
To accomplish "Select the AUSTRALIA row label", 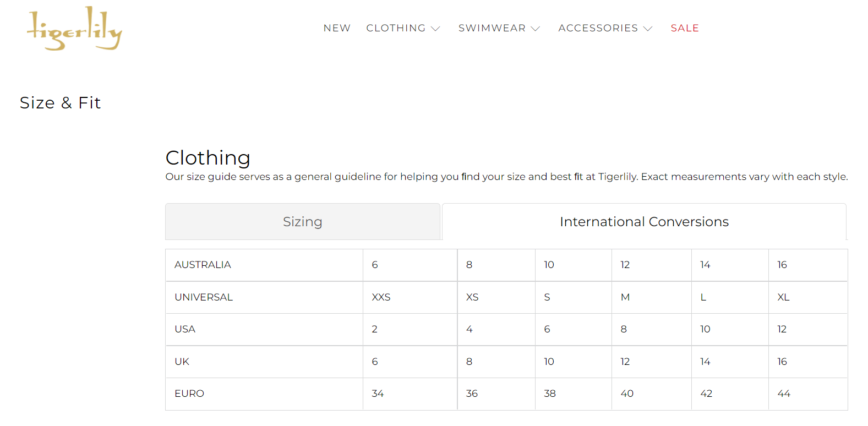I will pyautogui.click(x=203, y=265).
